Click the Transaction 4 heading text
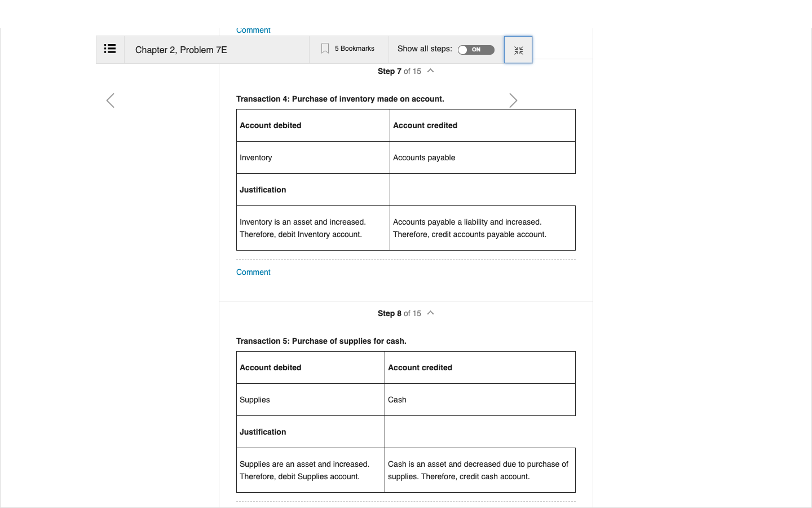 tap(340, 99)
